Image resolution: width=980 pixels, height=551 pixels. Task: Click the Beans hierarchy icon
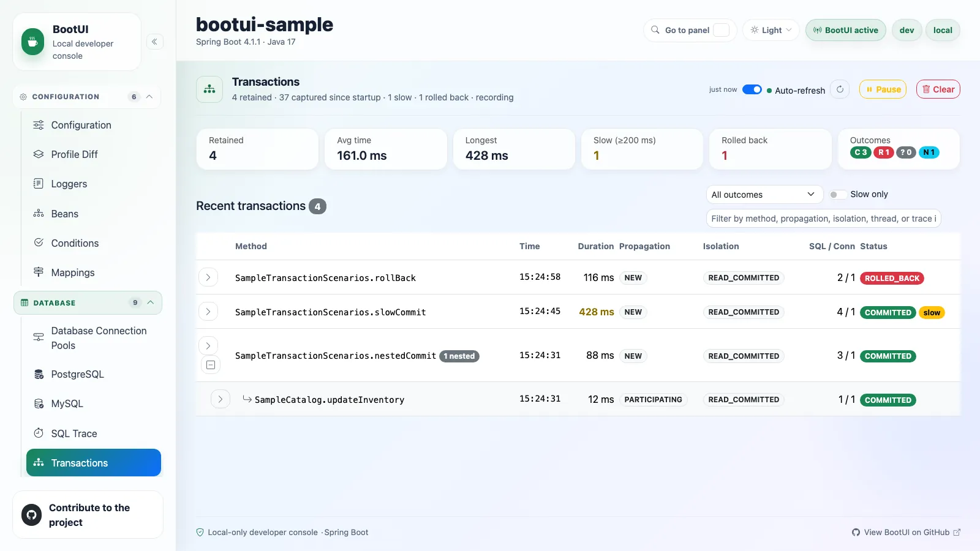click(39, 214)
